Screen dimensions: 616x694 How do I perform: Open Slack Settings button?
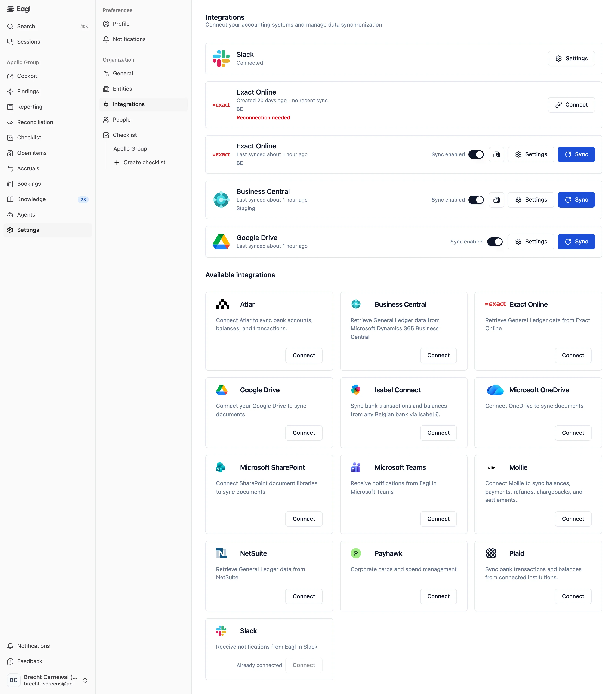coord(571,58)
